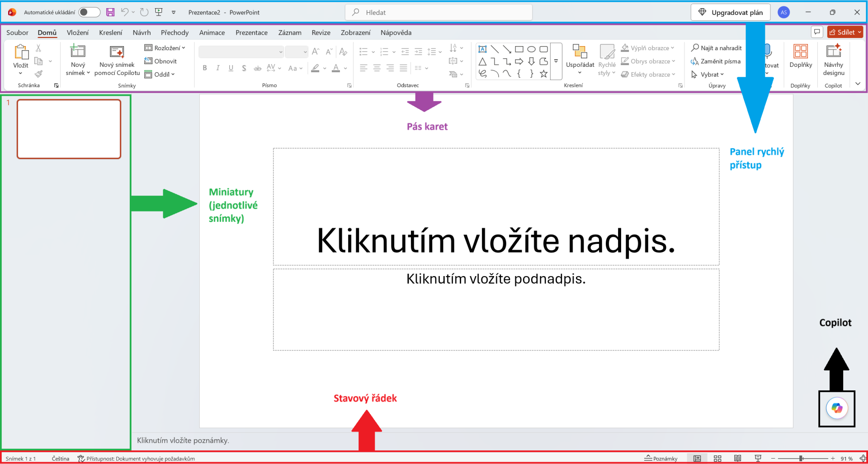Collapse the ribbon with the chevron
The image size is (868, 464).
point(858,84)
